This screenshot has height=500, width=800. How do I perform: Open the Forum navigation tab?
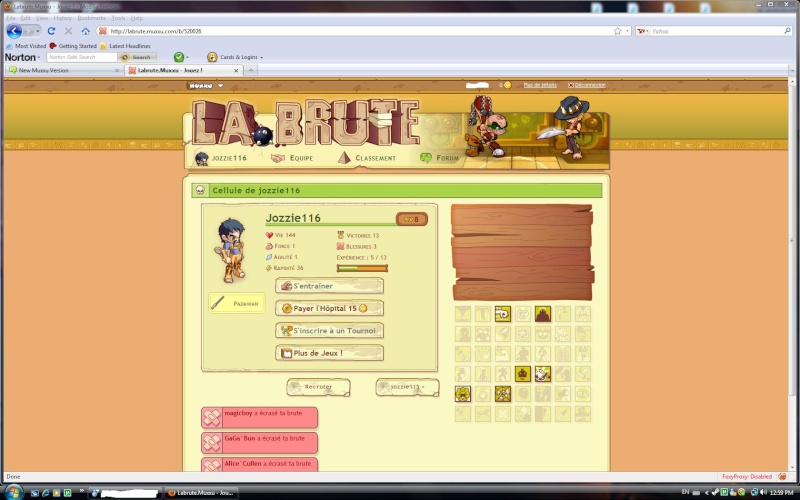439,158
